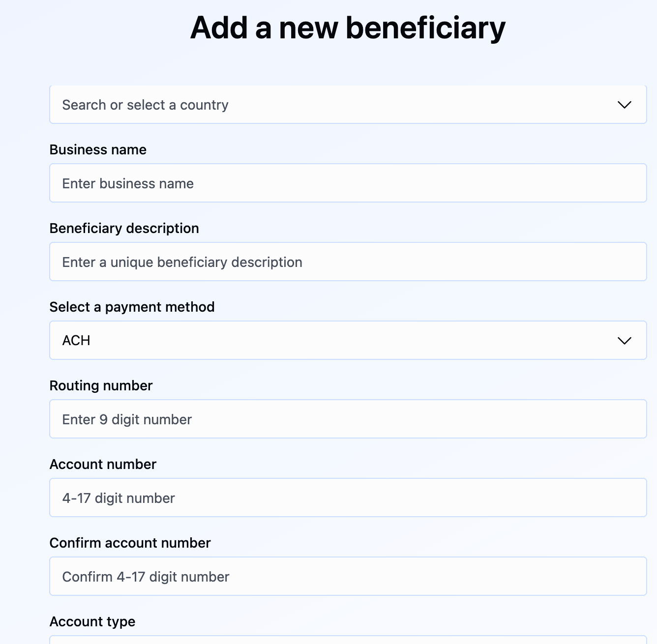Click the 'Select a payment method' label
Screen dimensions: 657x644
click(132, 307)
